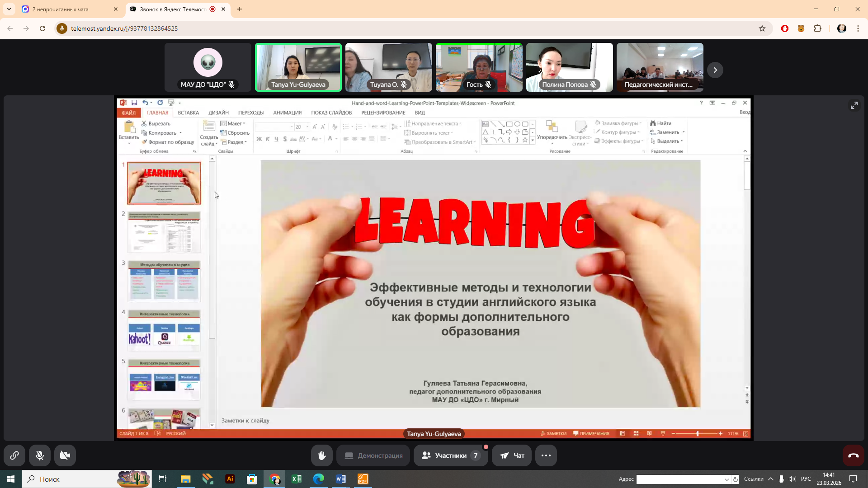868x488 pixels.
Task: Open the tab search dropdown arrow
Action: pos(9,9)
